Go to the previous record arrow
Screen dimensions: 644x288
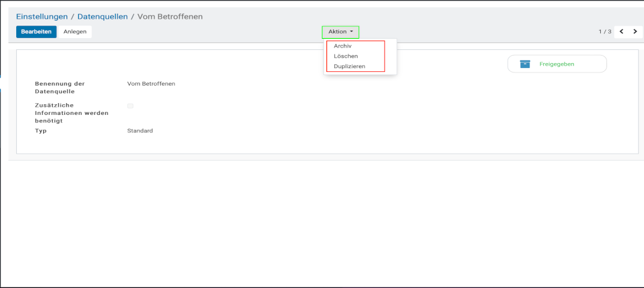pos(621,32)
